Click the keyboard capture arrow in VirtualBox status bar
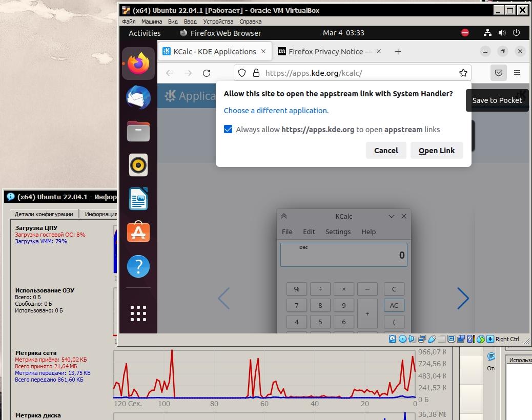Screen dimensions: 532x420 (x=490, y=339)
